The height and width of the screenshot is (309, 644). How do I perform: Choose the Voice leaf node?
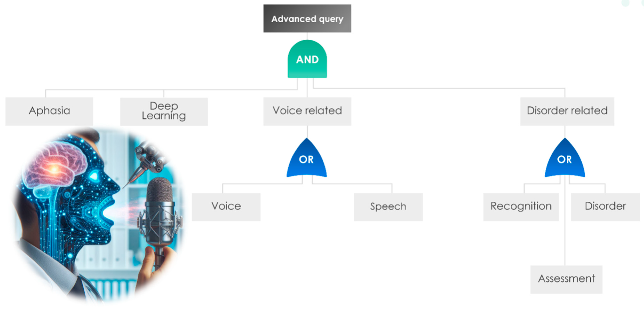click(226, 207)
